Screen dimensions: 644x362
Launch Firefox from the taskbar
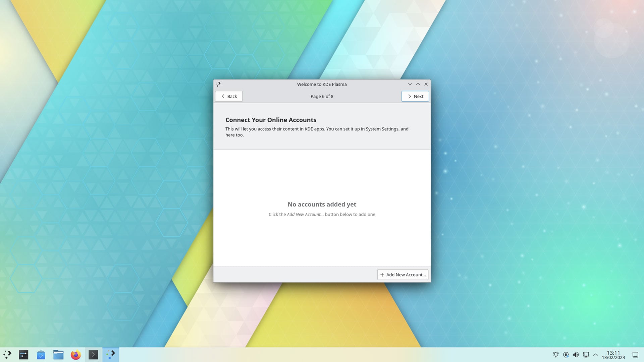[75, 354]
